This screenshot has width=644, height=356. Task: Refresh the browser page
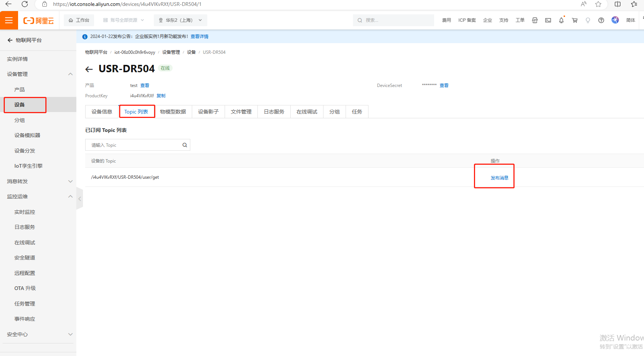point(25,4)
